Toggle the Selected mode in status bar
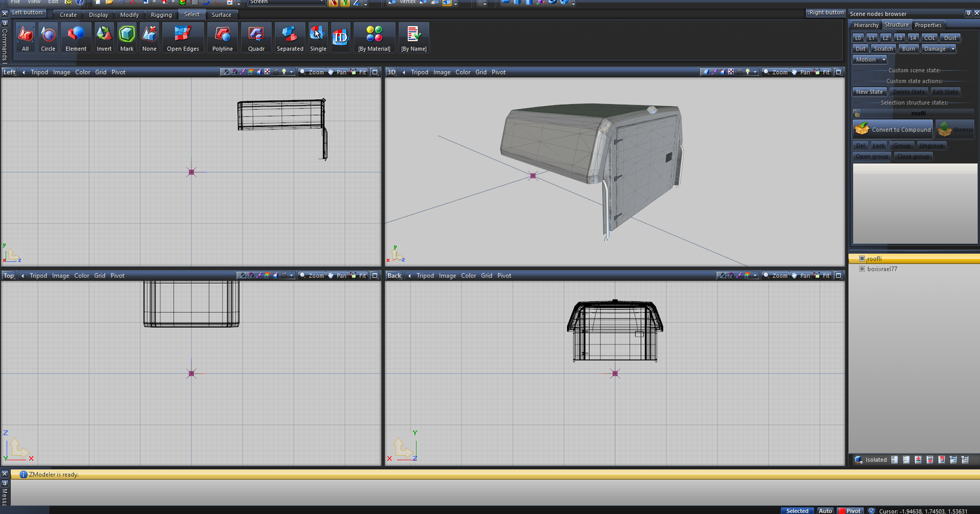980x514 pixels. (x=797, y=511)
